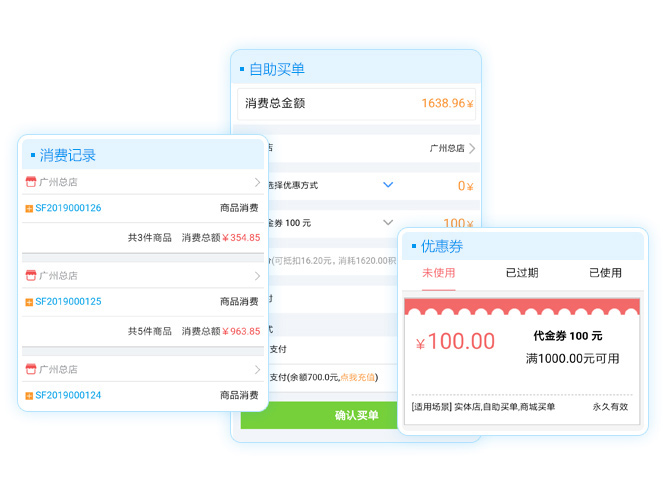The width and height of the screenshot is (663, 481).
Task: Switch to the 已过期 coupon tab
Action: click(521, 273)
